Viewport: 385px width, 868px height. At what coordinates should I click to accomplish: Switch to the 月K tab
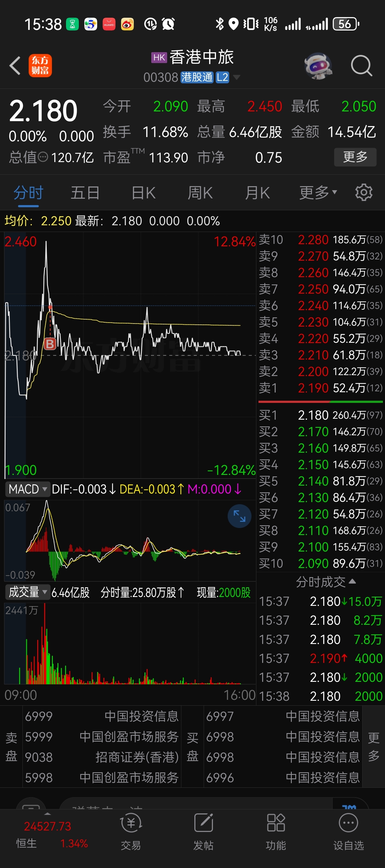click(x=257, y=193)
